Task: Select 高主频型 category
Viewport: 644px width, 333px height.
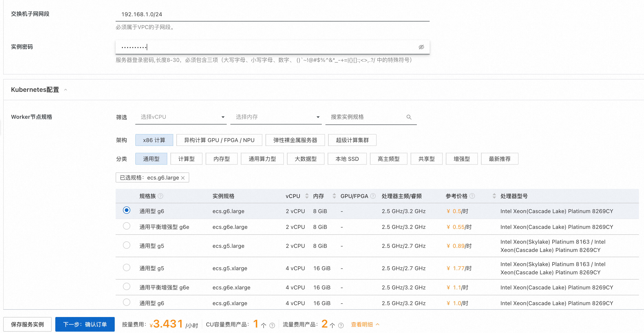Action: [x=389, y=159]
